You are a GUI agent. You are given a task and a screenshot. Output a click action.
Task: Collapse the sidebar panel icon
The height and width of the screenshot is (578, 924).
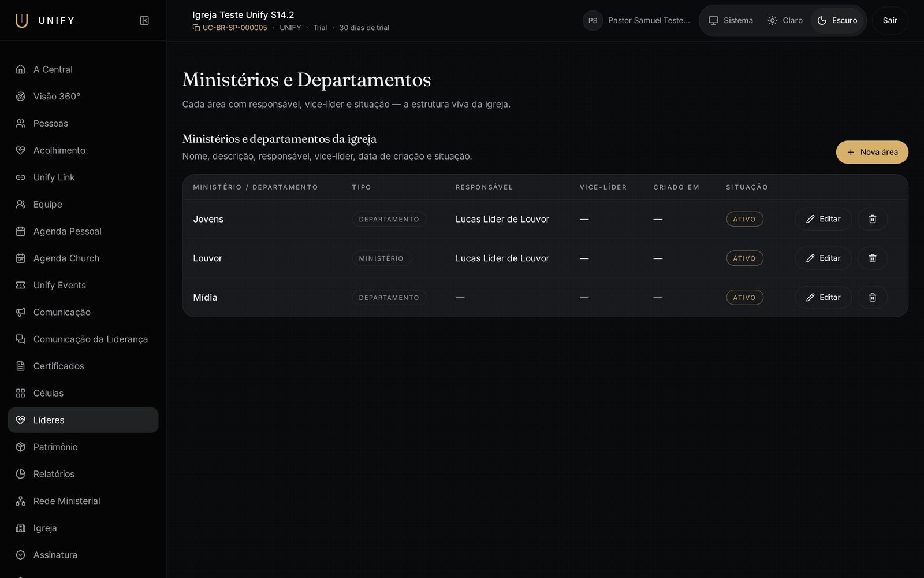[x=144, y=21]
